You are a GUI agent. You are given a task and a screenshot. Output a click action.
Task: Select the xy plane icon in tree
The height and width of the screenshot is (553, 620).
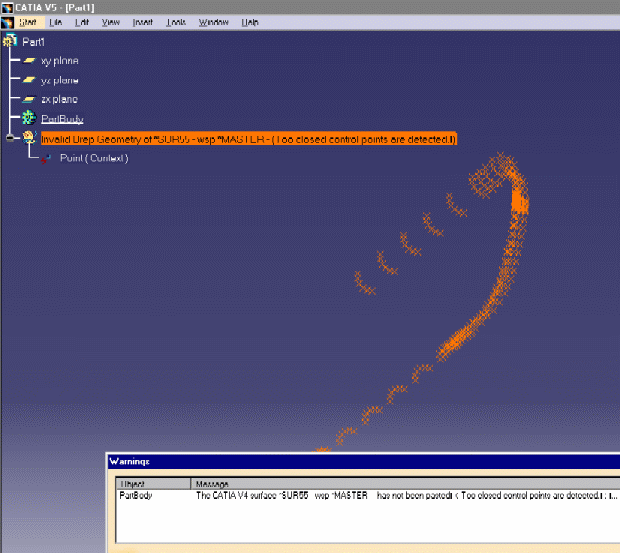30,61
